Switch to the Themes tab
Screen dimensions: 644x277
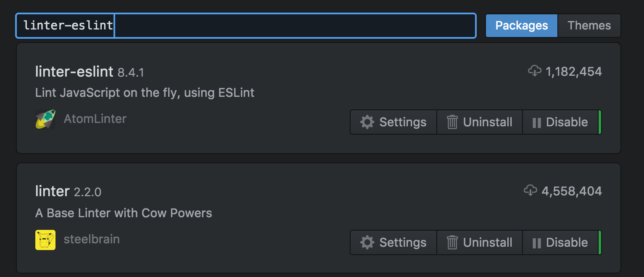589,26
